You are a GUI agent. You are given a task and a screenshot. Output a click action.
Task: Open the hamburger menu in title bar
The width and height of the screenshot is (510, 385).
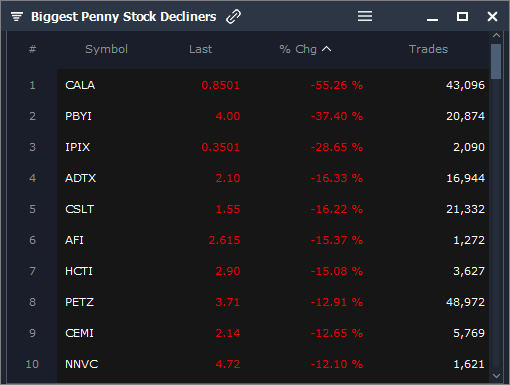tap(365, 16)
